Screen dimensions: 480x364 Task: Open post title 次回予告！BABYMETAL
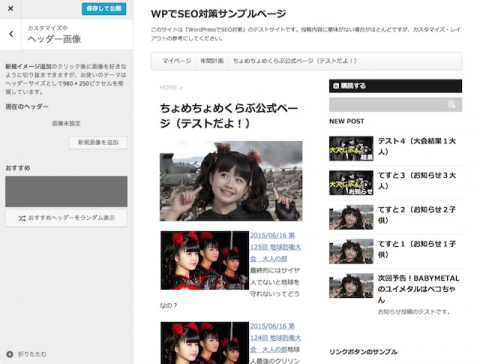click(418, 289)
